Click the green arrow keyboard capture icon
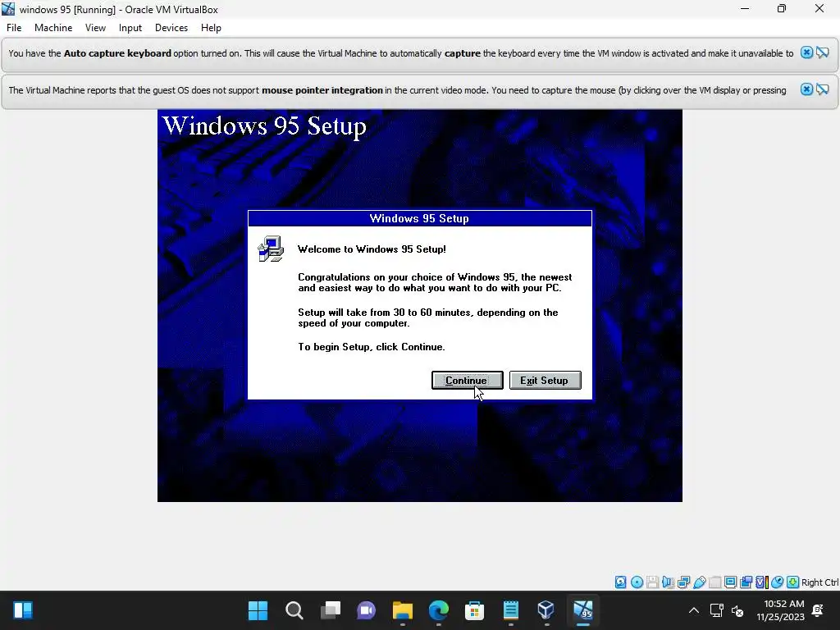The image size is (840, 630). click(x=793, y=582)
